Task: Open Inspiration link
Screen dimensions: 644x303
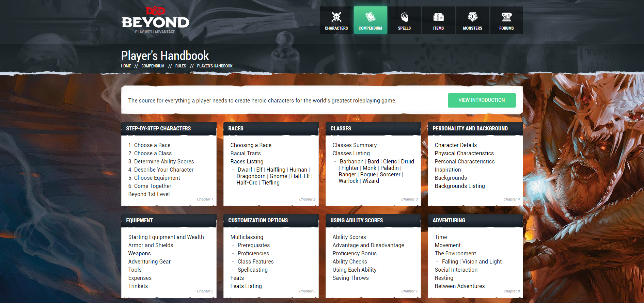Action: click(447, 170)
